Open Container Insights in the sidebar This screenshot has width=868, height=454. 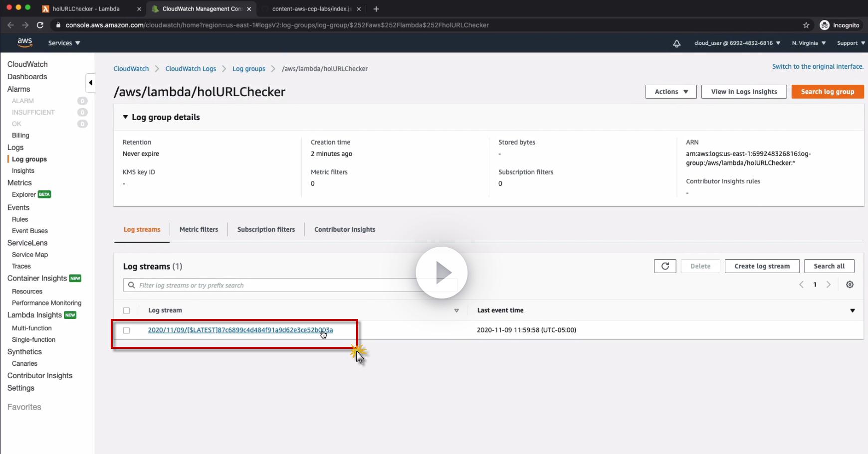tap(37, 279)
